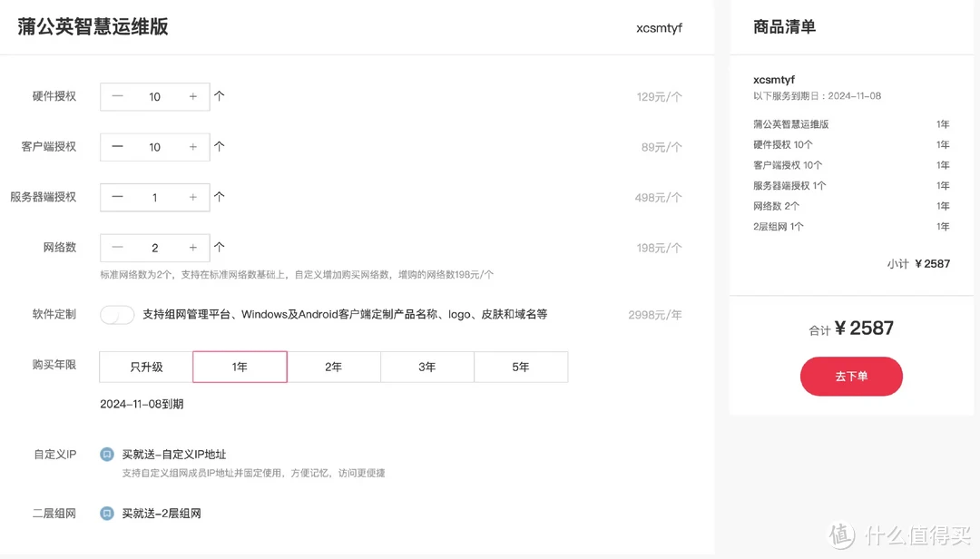Click the 89元/个 price text
This screenshot has width=980, height=559.
pyautogui.click(x=661, y=148)
